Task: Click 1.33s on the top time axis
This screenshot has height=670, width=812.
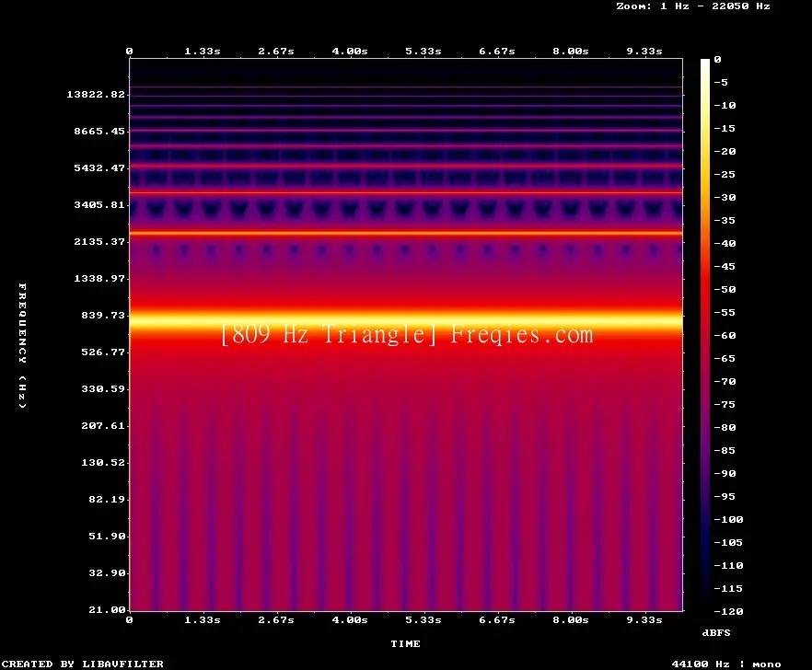Action: click(203, 52)
